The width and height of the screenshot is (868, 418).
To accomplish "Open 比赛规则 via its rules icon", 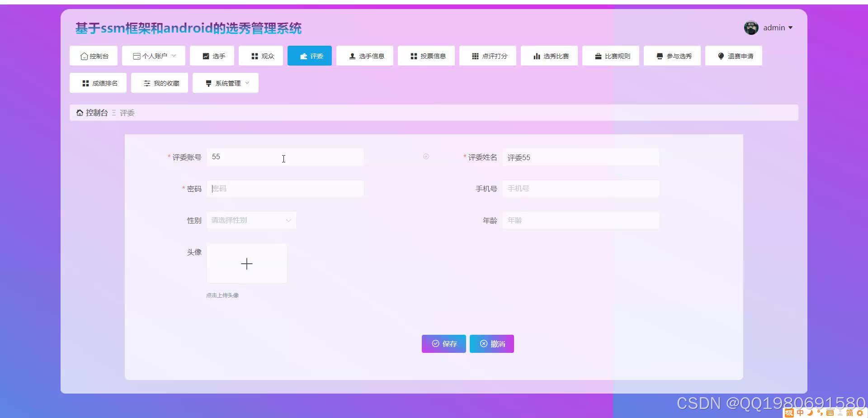I will pos(597,56).
